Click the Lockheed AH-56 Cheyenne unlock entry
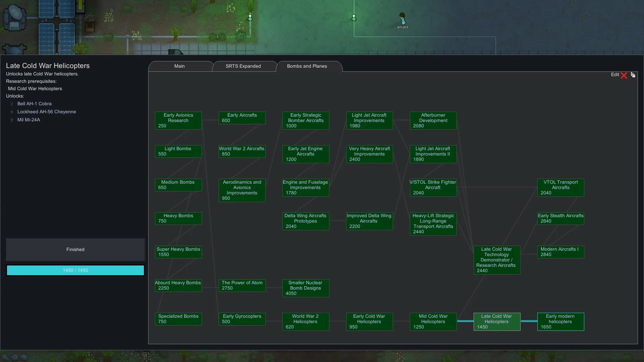The image size is (644, 362). [47, 112]
